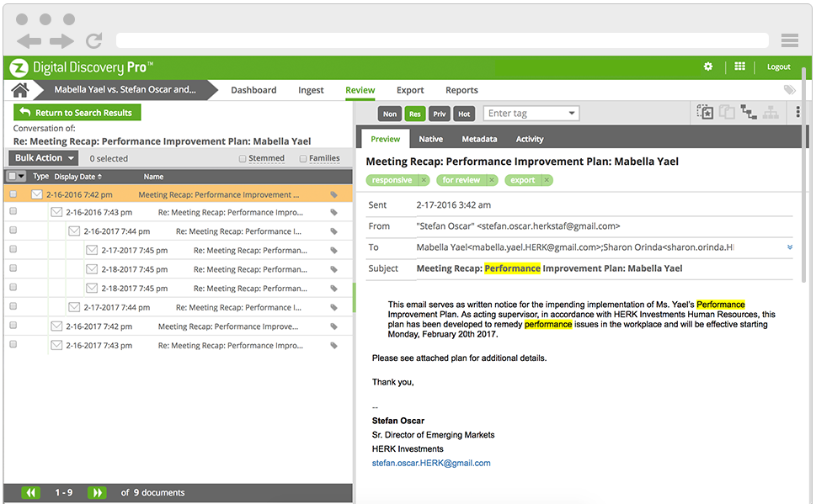Click the duplicate documents icon

(727, 112)
